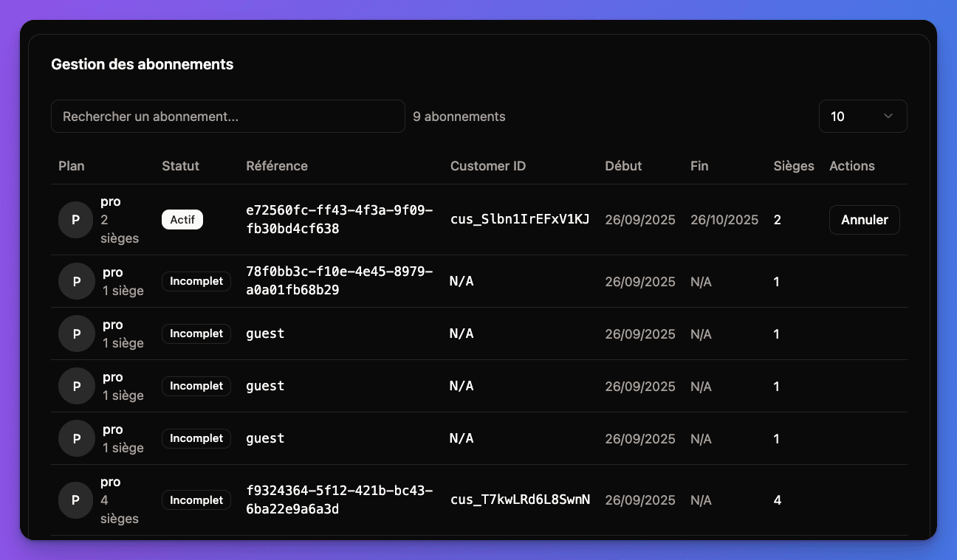Click the P icon on the last guest row

[75, 438]
